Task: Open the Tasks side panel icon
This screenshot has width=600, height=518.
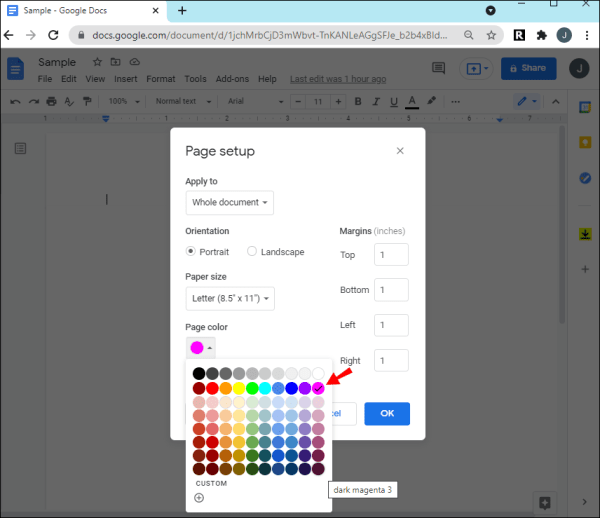Action: point(585,178)
